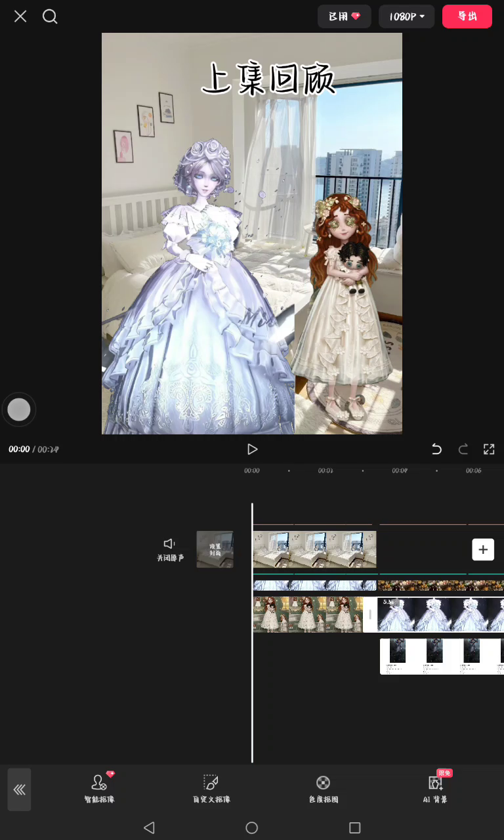The image size is (504, 840).
Task: Open the 设置封面 cover thumbnail
Action: 215,549
